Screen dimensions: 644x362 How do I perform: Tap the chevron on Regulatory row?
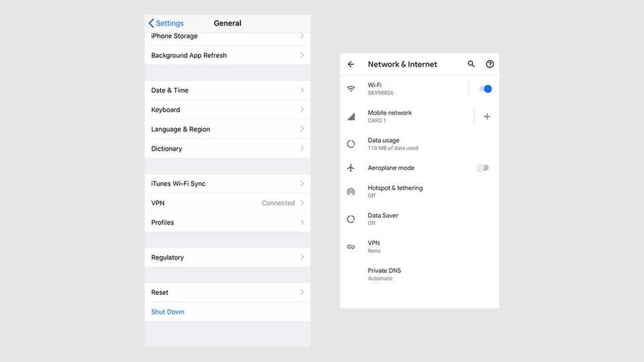click(x=302, y=257)
